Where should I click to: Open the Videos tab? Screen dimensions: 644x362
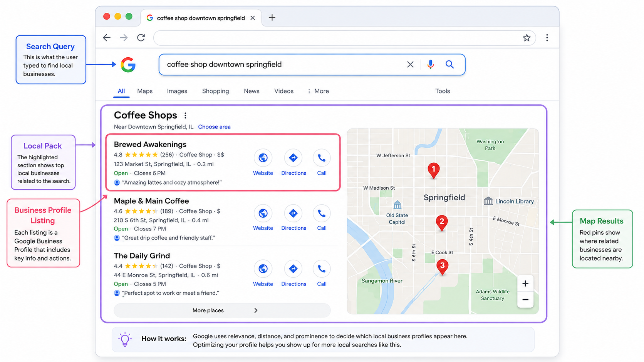coord(284,91)
